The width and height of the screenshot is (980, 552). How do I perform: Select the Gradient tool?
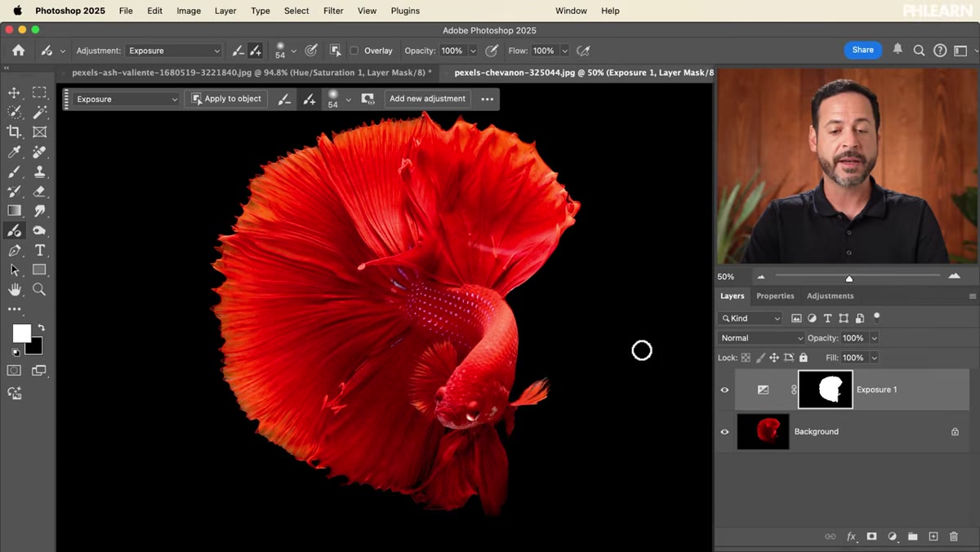pos(14,211)
